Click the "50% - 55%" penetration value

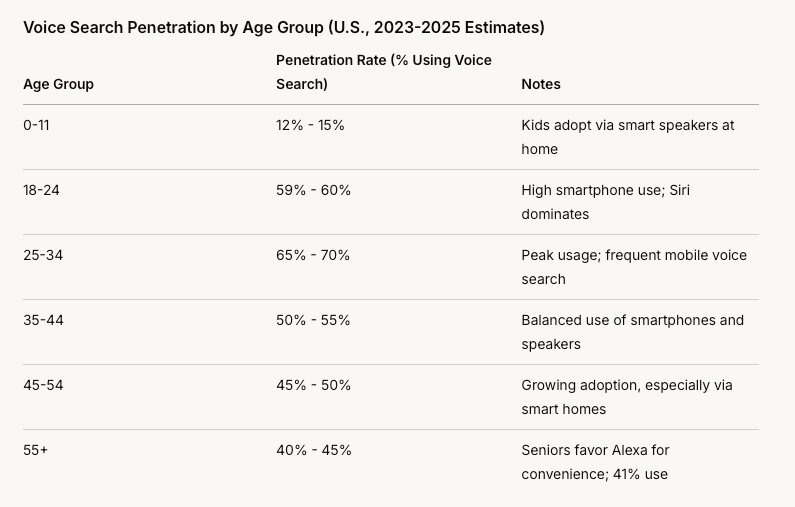point(313,320)
